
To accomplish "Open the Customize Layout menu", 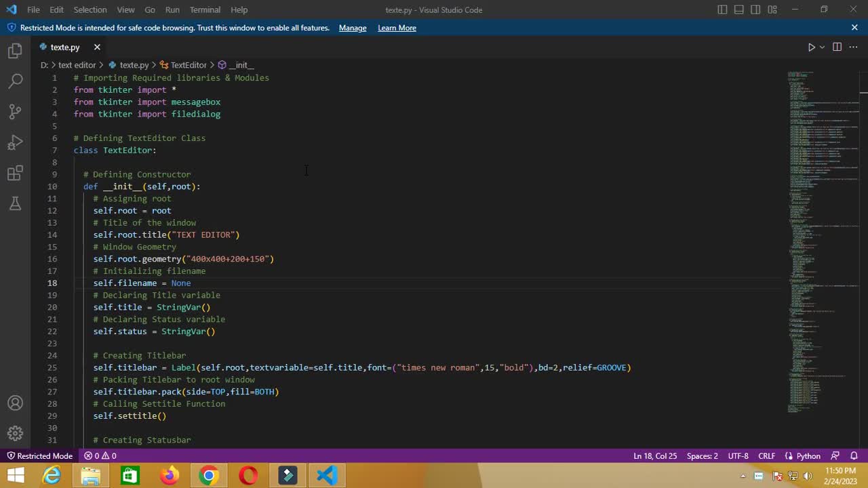I will pyautogui.click(x=772, y=9).
